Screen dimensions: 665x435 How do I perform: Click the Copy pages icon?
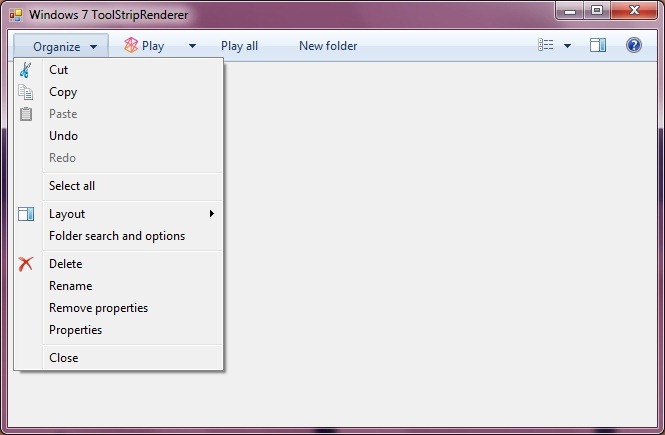25,92
